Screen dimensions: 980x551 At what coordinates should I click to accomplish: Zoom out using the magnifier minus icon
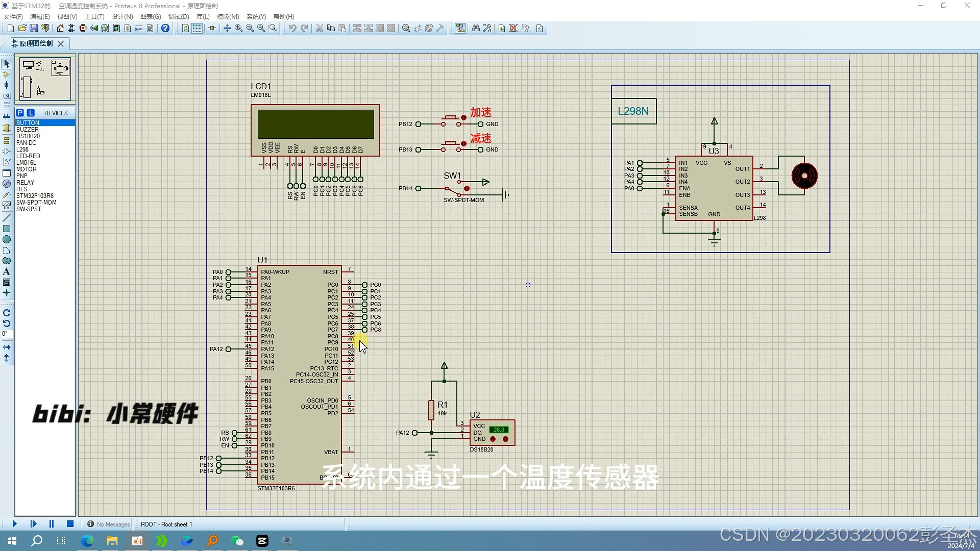pyautogui.click(x=250, y=29)
